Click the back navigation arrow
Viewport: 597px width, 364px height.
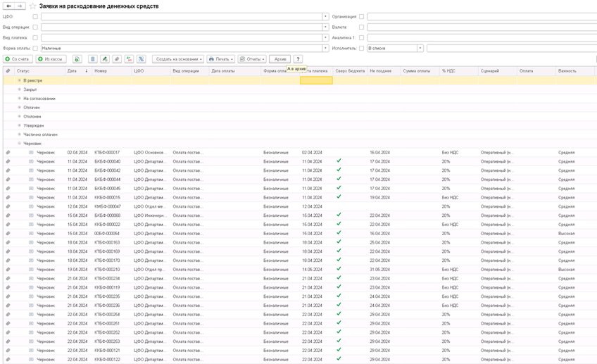click(9, 6)
